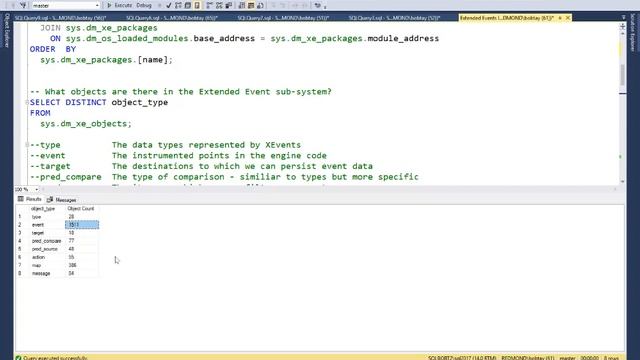
Task: Toggle the highlighted IntelliSense Enabled icon
Action: pyautogui.click(x=197, y=5)
